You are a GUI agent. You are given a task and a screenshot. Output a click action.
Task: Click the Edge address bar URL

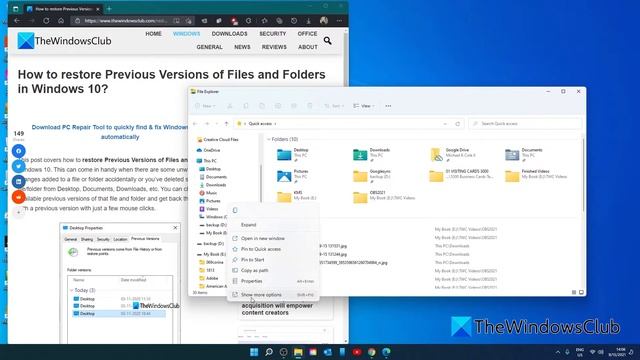pos(125,21)
